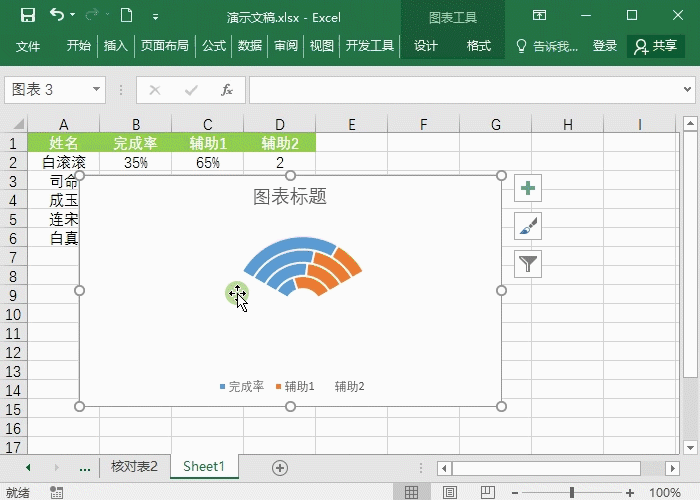This screenshot has width=700, height=500.
Task: Click cell containing 白滚滚
Action: click(63, 162)
